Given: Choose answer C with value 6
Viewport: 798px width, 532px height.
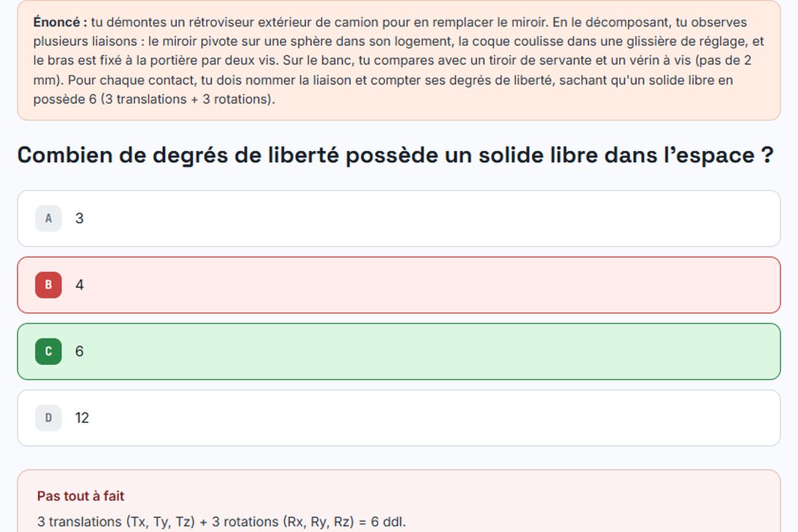Looking at the screenshot, I should click(398, 352).
